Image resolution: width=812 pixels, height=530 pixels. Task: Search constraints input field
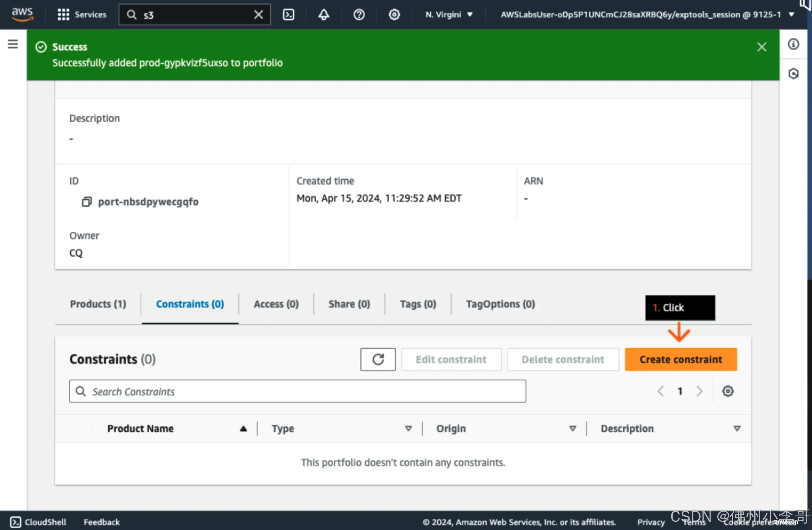coord(297,391)
